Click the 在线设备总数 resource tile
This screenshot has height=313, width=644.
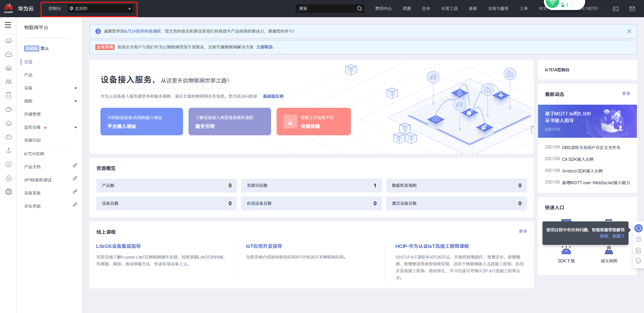[312, 204]
